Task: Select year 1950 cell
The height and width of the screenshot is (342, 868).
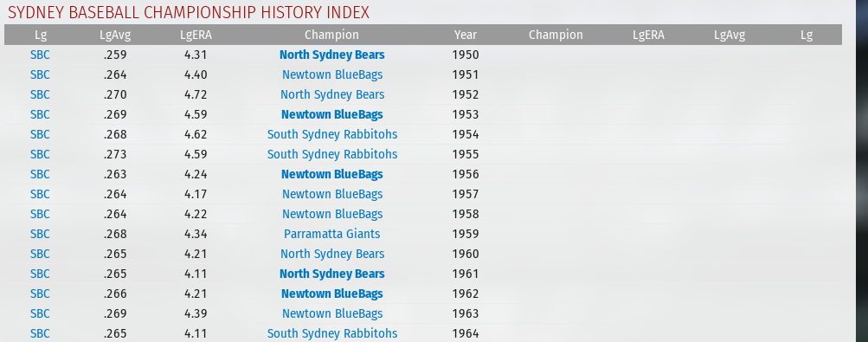Action: pyautogui.click(x=466, y=55)
